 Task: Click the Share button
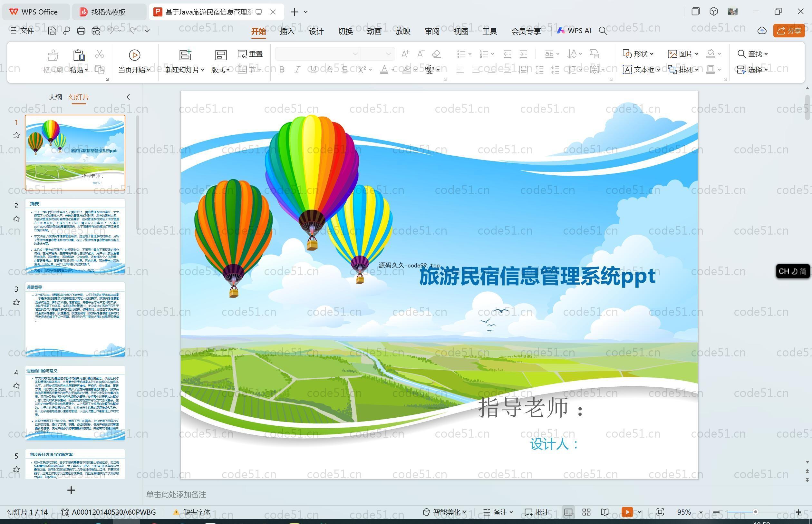click(x=789, y=31)
